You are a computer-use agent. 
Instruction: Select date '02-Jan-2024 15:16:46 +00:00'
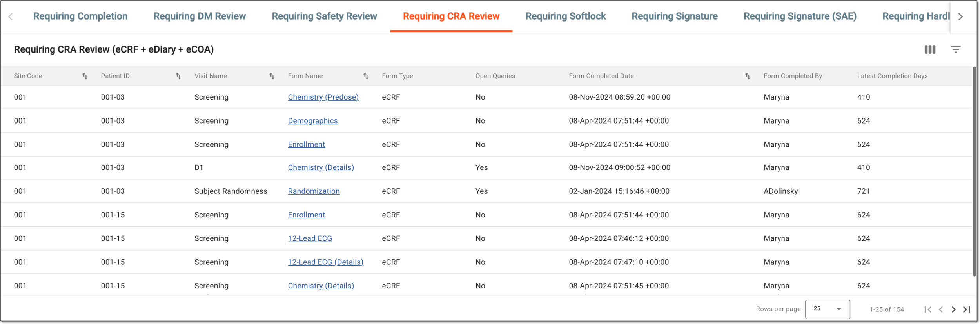coord(619,191)
